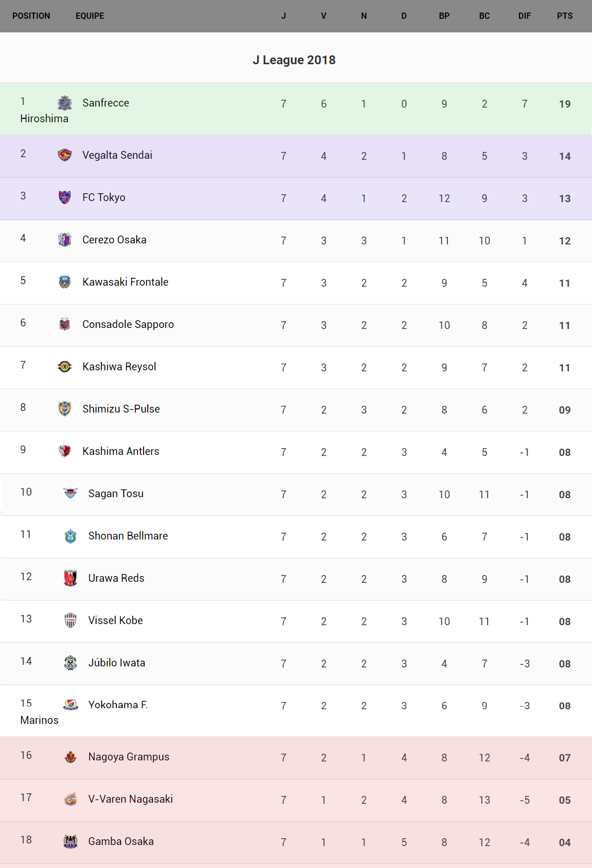Open the Consadole Sapporo team name
The image size is (592, 868).
[x=128, y=324]
